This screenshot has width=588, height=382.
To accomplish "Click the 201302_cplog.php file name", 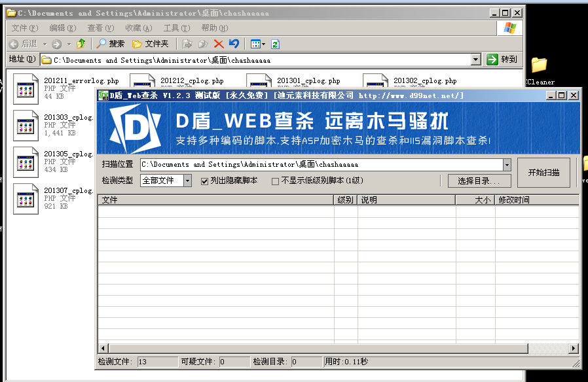I will coord(425,80).
